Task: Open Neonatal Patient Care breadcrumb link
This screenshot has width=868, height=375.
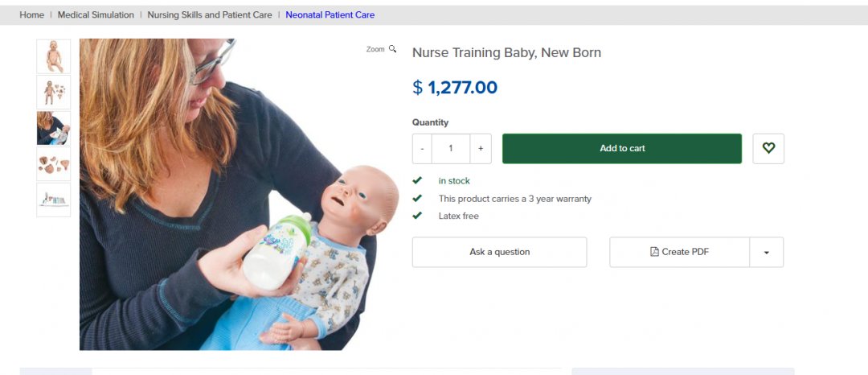Action: pyautogui.click(x=330, y=15)
